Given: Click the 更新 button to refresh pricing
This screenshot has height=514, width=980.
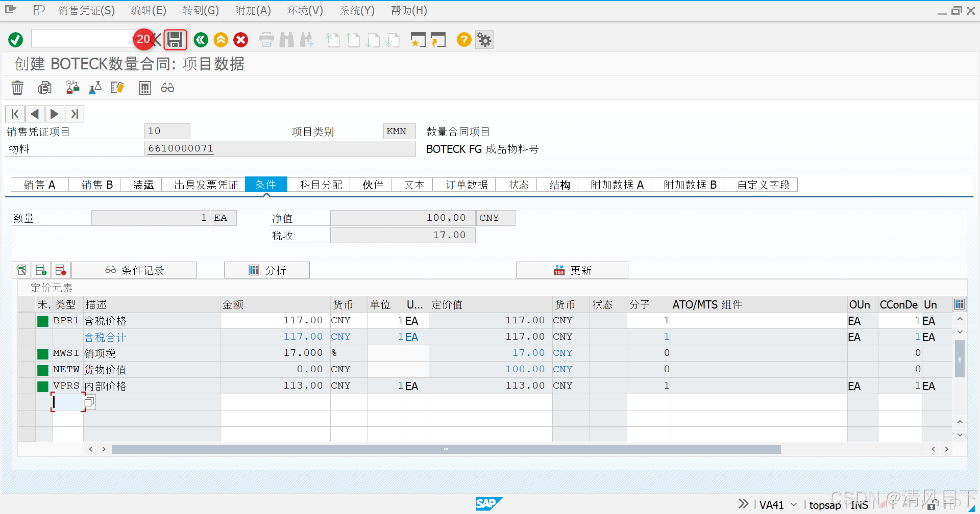Looking at the screenshot, I should (x=572, y=270).
